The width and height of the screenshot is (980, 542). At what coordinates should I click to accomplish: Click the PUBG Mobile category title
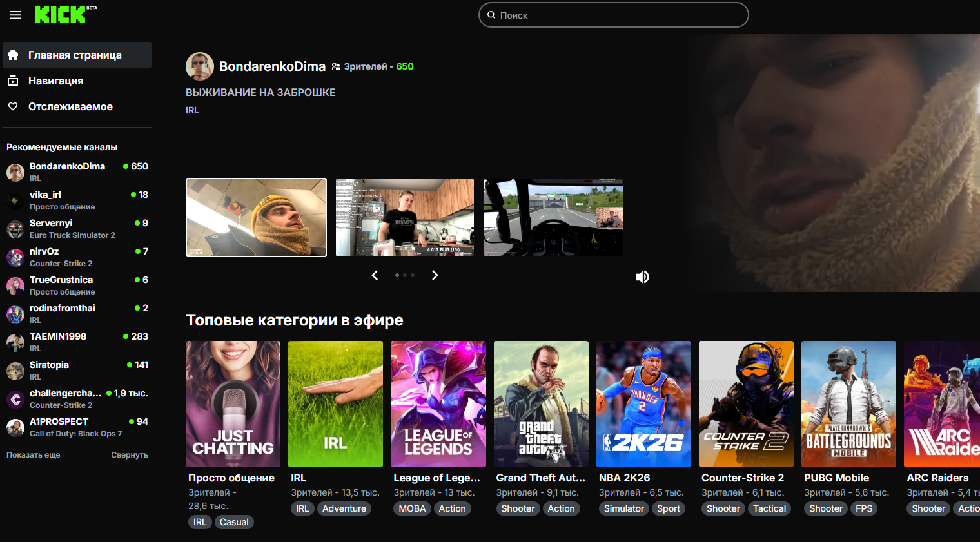click(836, 478)
